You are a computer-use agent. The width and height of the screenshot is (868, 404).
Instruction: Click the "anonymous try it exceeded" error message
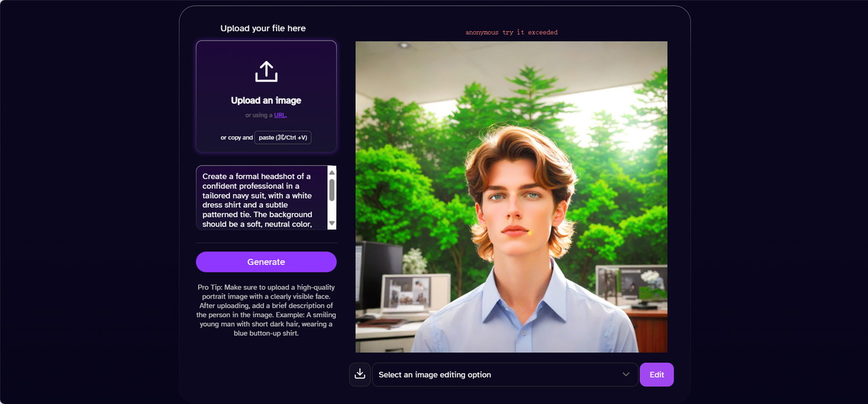pos(511,33)
